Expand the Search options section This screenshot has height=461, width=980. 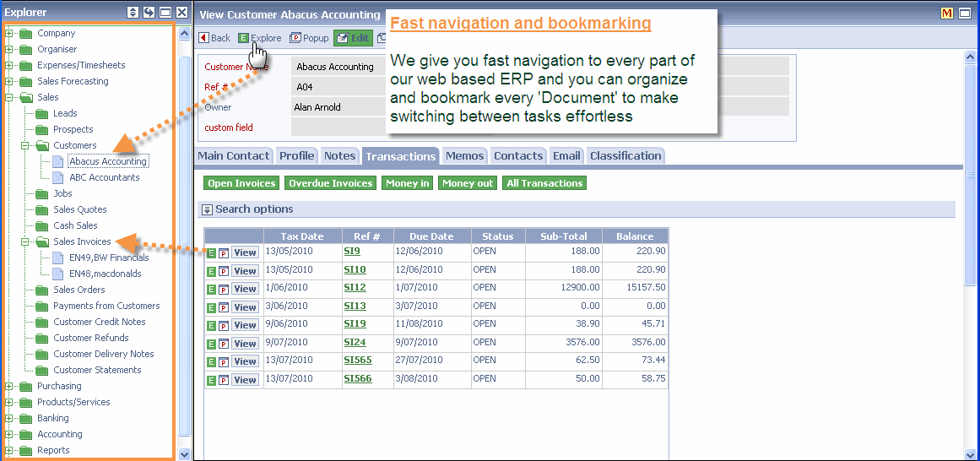[x=208, y=209]
